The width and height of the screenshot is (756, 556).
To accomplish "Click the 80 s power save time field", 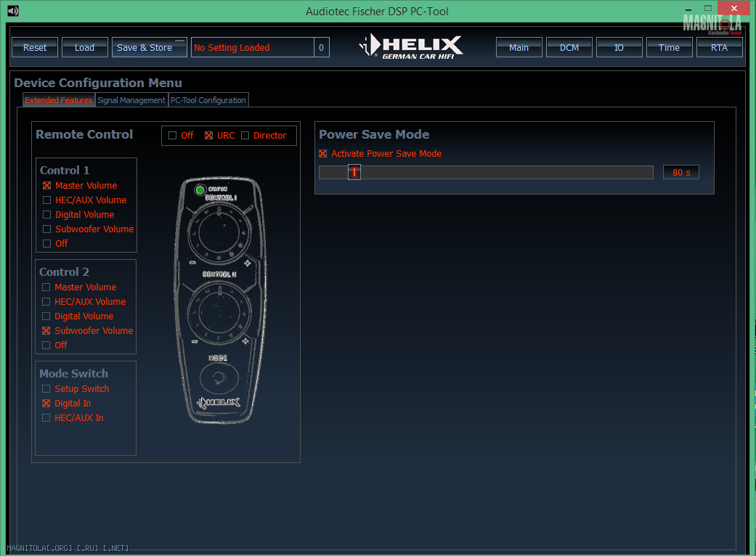I will coord(680,172).
